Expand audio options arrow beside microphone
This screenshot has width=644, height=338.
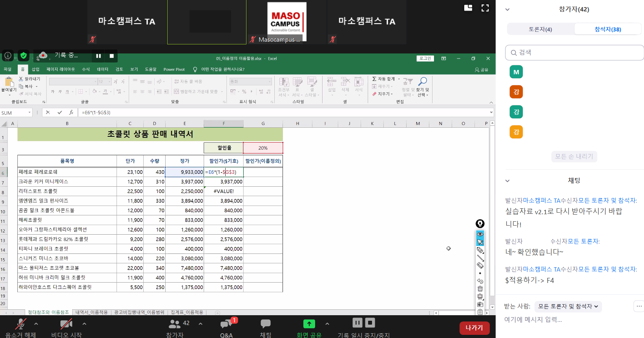pyautogui.click(x=36, y=324)
